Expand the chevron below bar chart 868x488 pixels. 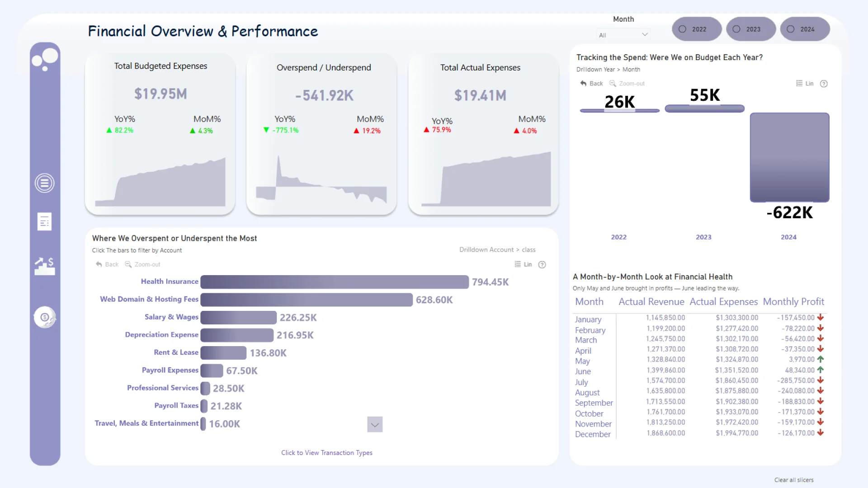click(x=375, y=424)
